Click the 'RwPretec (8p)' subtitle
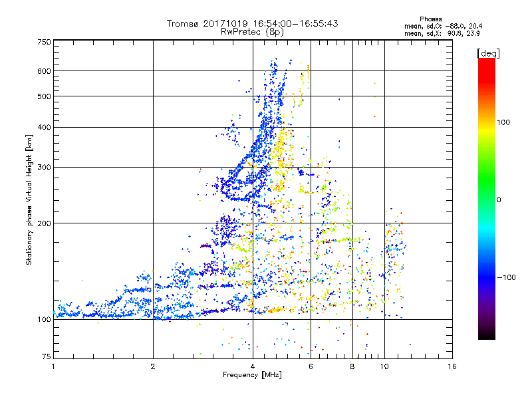Image resolution: width=532 pixels, height=399 pixels. pyautogui.click(x=252, y=32)
